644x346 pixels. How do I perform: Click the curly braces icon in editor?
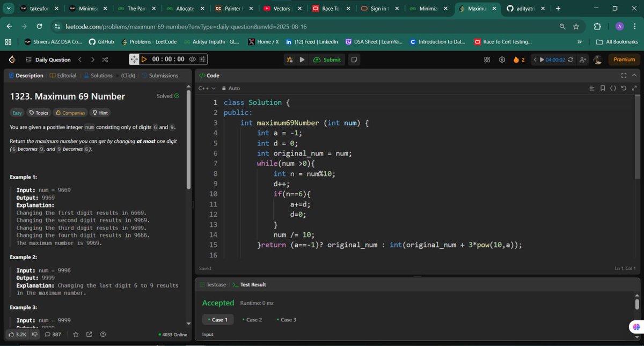click(x=613, y=88)
